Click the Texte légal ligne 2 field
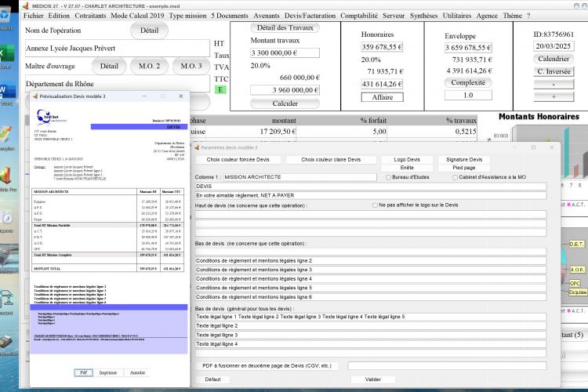 [x=371, y=325]
